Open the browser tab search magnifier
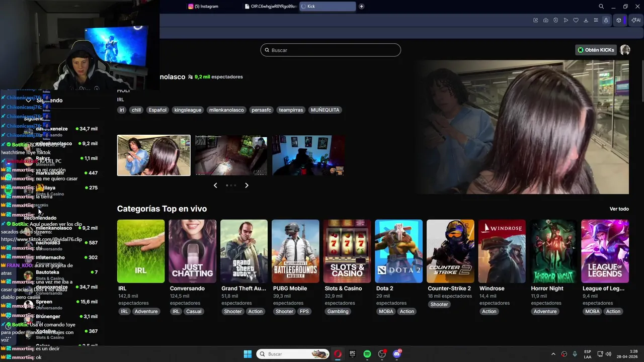 [x=601, y=7]
